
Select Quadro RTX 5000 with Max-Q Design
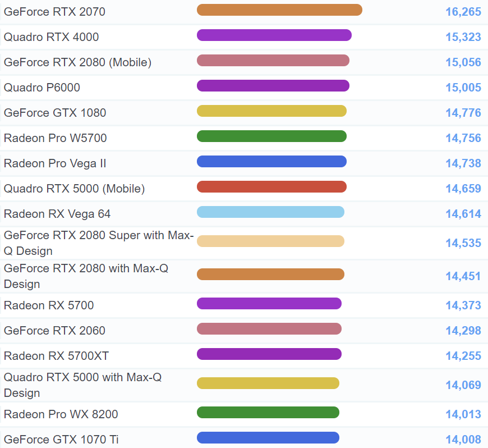point(83,385)
